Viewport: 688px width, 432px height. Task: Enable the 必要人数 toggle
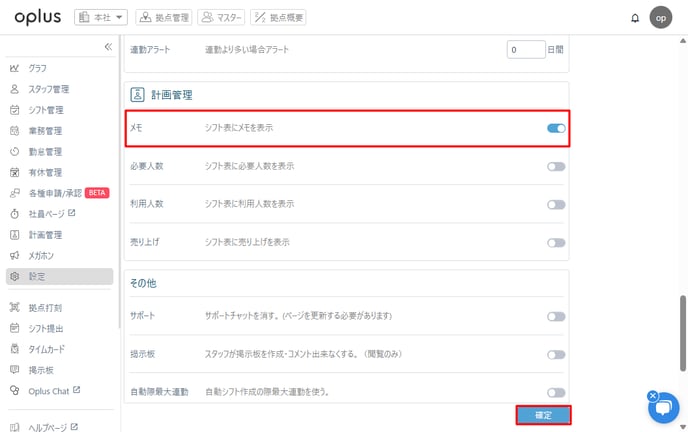coord(556,166)
